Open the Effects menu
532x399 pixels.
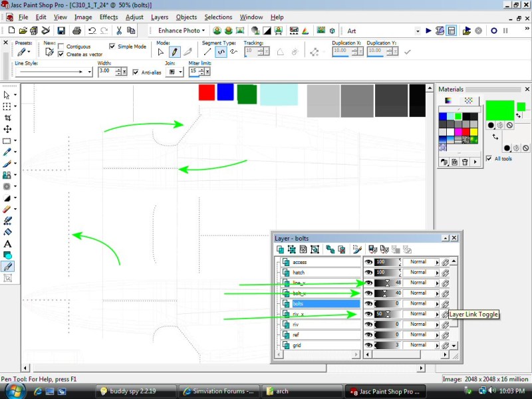point(108,17)
